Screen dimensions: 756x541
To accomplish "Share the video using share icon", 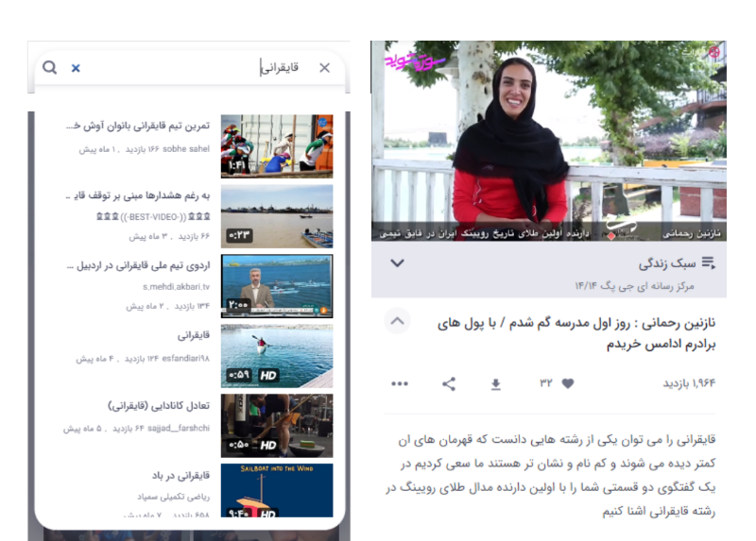I will (x=449, y=383).
